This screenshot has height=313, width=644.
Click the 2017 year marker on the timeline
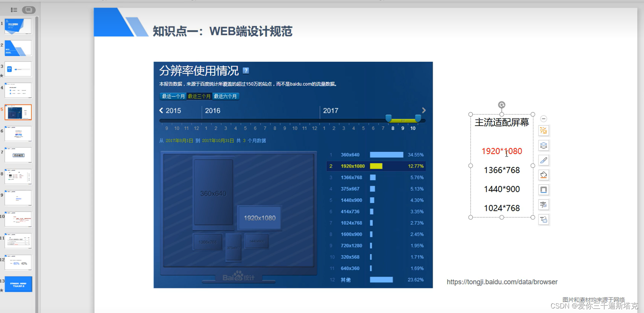tap(331, 111)
